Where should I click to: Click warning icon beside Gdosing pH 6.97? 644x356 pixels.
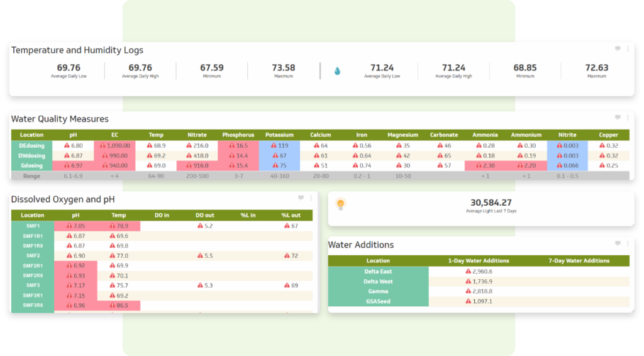(67, 165)
